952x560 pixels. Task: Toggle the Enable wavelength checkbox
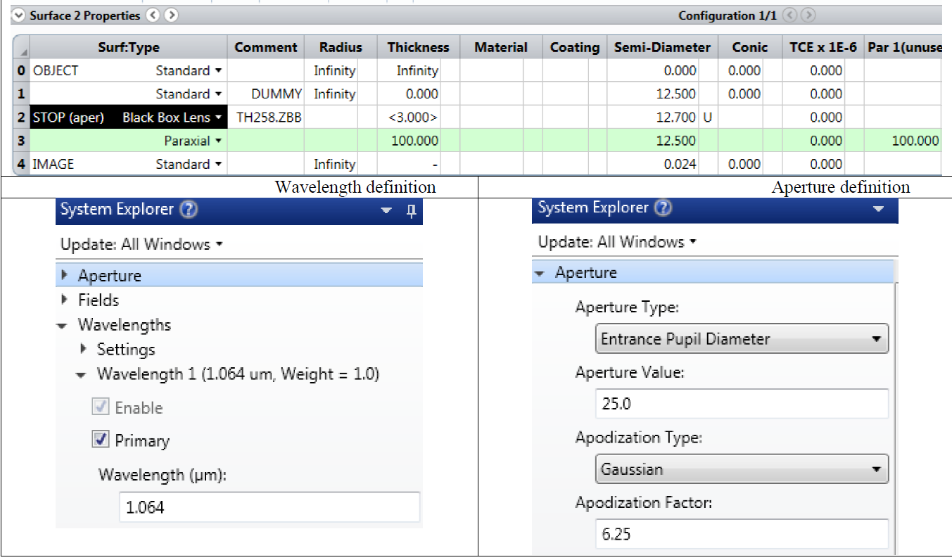tap(101, 407)
